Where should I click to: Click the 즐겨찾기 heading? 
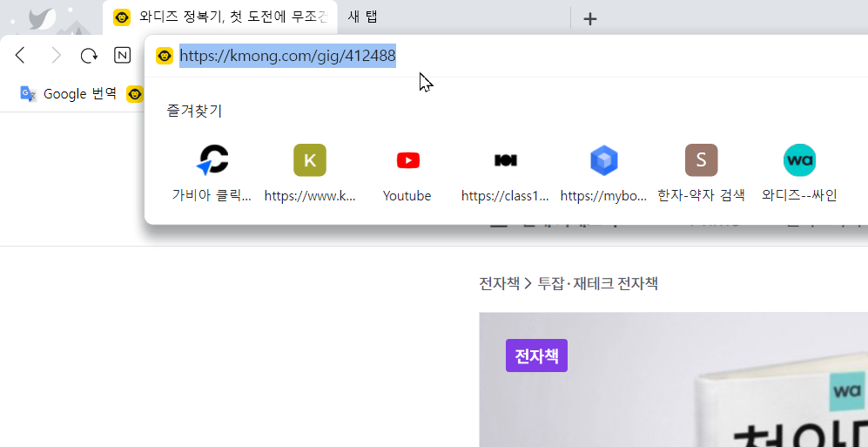(x=194, y=112)
